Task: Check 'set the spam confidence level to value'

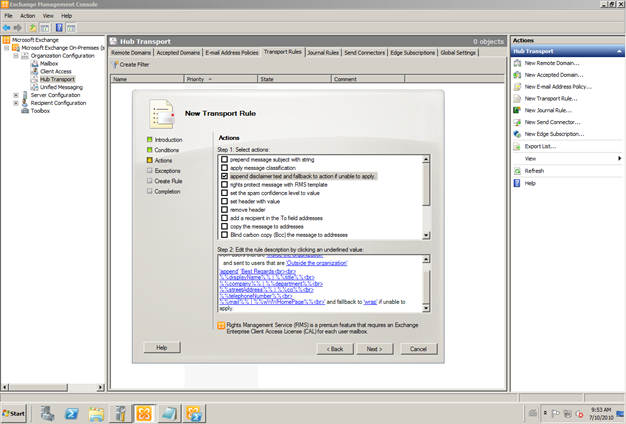Action: 224,193
